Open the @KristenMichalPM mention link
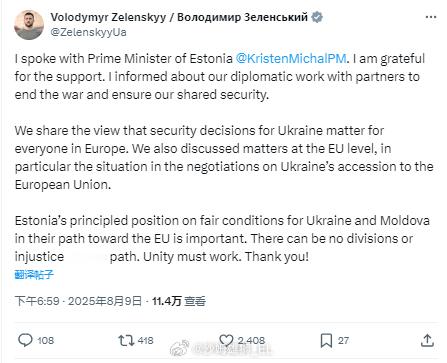The width and height of the screenshot is (447, 363). 291,58
